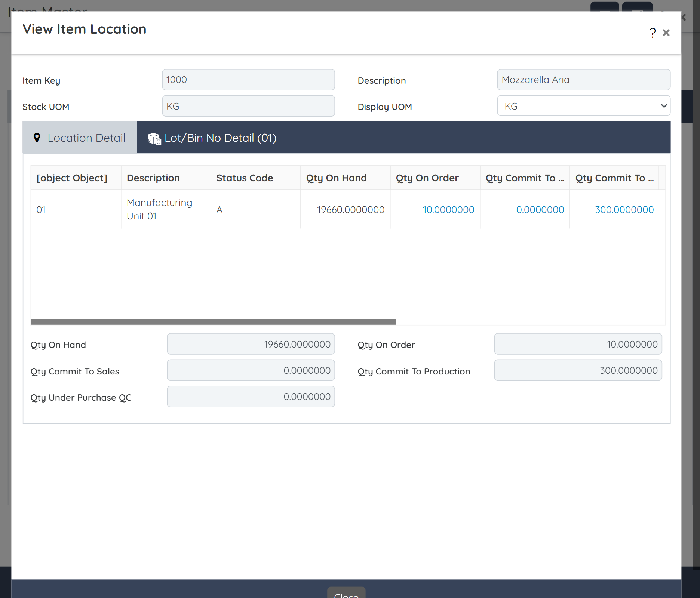Click the Qty Commit To Sales field
The height and width of the screenshot is (598, 700).
pos(251,370)
